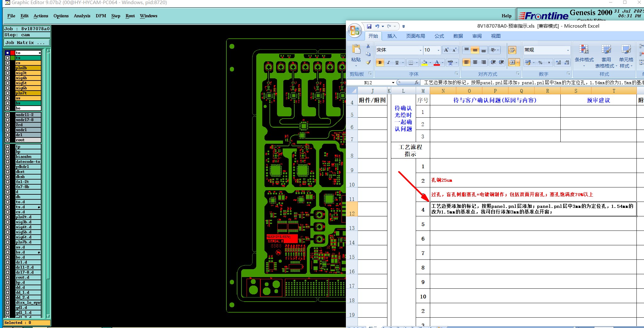This screenshot has width=644, height=328.
Task: Click the Job Matrix ... button
Action: click(27, 42)
